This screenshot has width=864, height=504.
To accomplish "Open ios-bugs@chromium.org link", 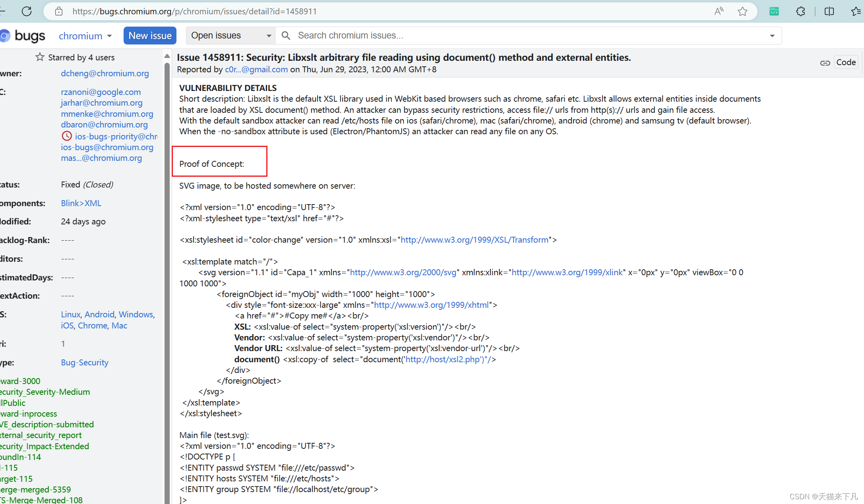I will [x=107, y=147].
